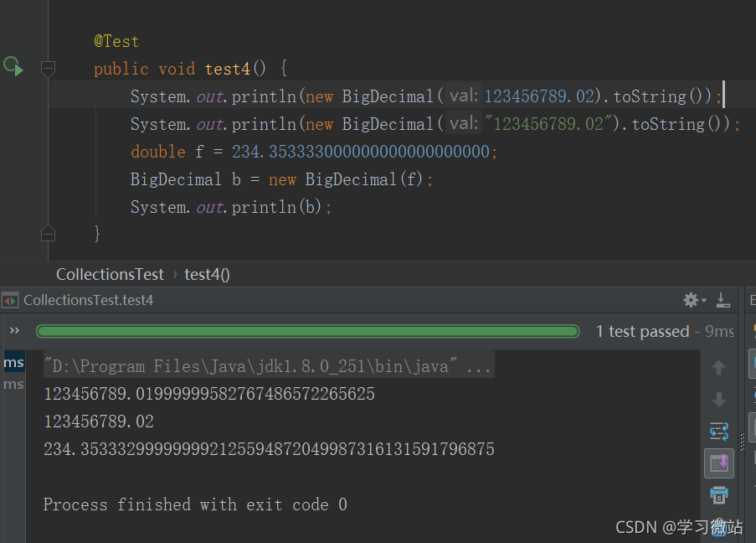Click the 'ms' test duration entry highlighted in tree
Viewport: 756px width, 543px height.
point(14,362)
